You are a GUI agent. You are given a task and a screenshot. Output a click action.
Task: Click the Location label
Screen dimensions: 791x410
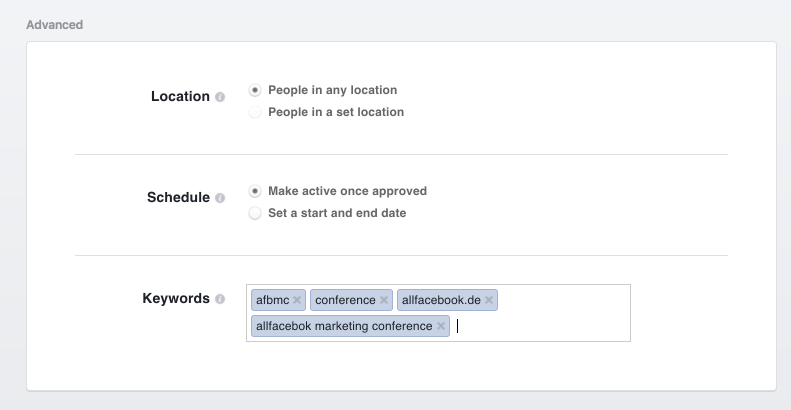180,96
